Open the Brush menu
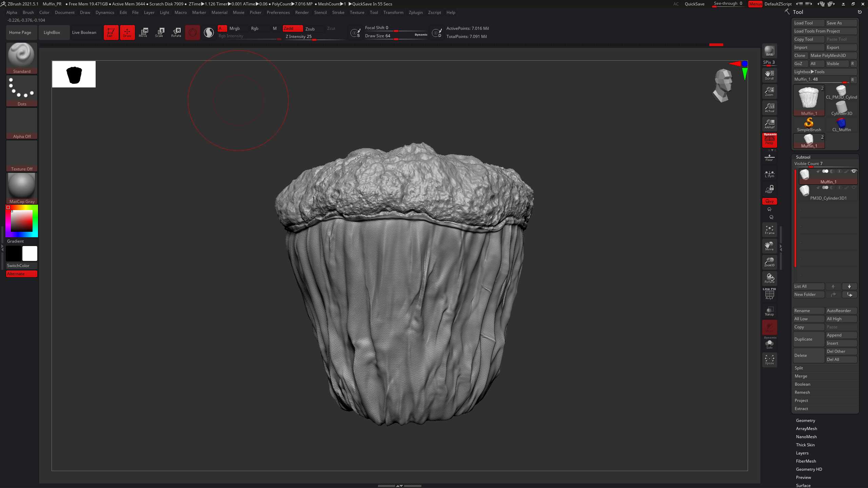 (28, 13)
